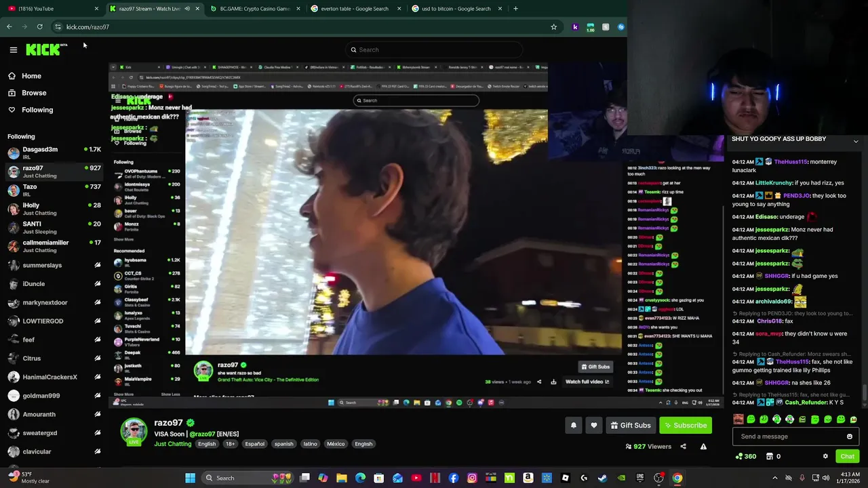Expand the pinned message chevron in chat
This screenshot has height=488, width=868.
click(856, 141)
